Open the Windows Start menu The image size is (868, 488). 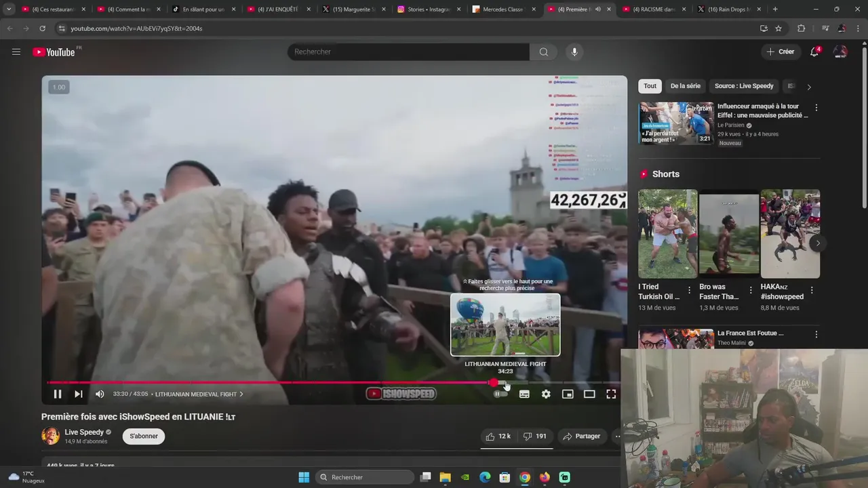tap(304, 477)
